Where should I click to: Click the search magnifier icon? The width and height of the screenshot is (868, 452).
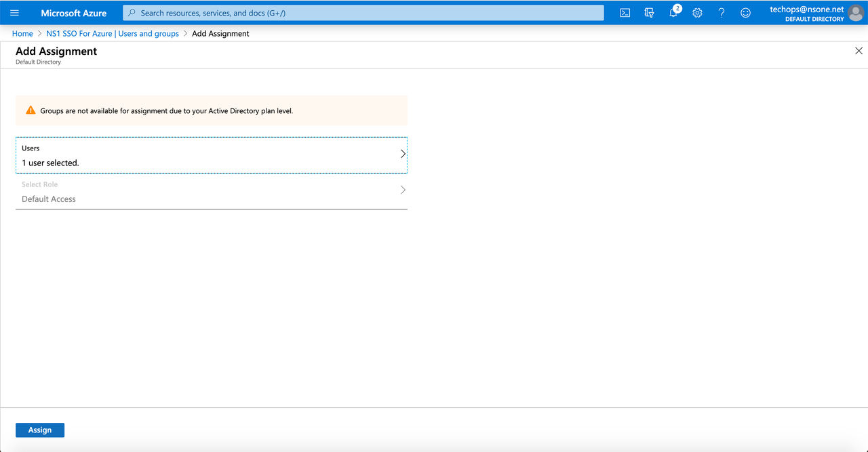132,13
